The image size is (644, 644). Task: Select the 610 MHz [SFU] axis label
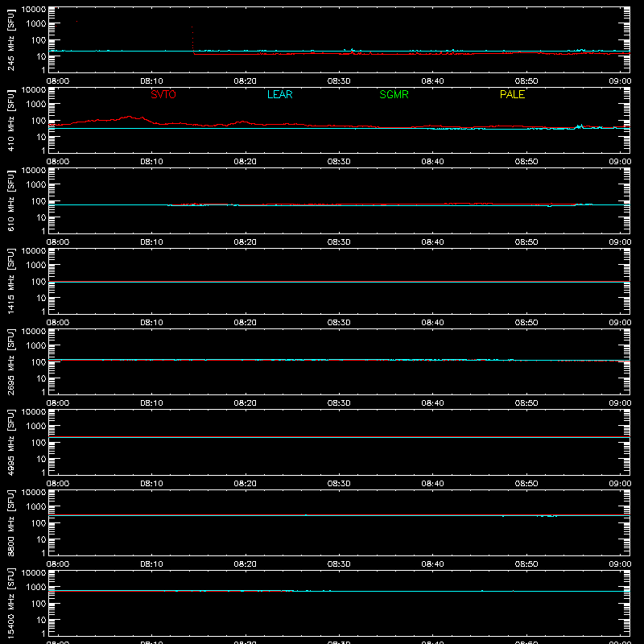pyautogui.click(x=10, y=200)
